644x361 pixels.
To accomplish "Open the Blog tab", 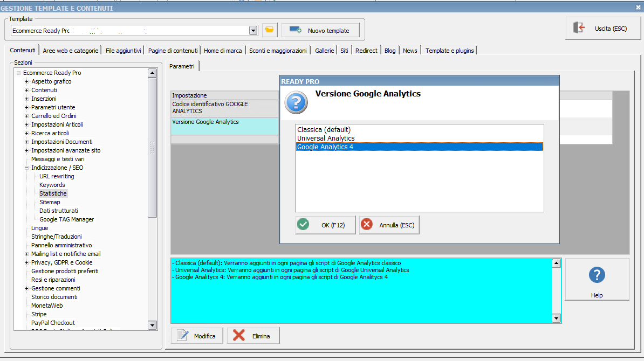I will 390,51.
